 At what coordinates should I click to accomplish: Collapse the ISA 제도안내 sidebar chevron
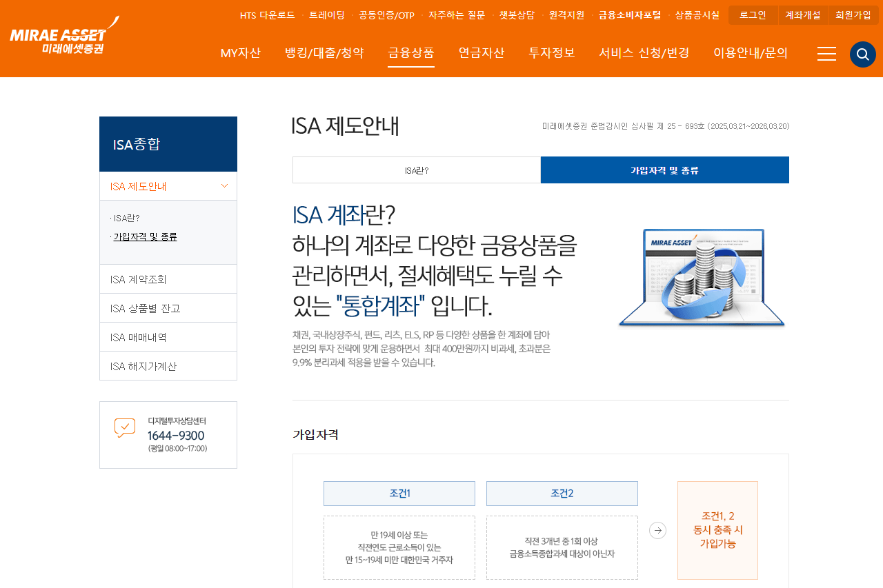click(x=224, y=185)
